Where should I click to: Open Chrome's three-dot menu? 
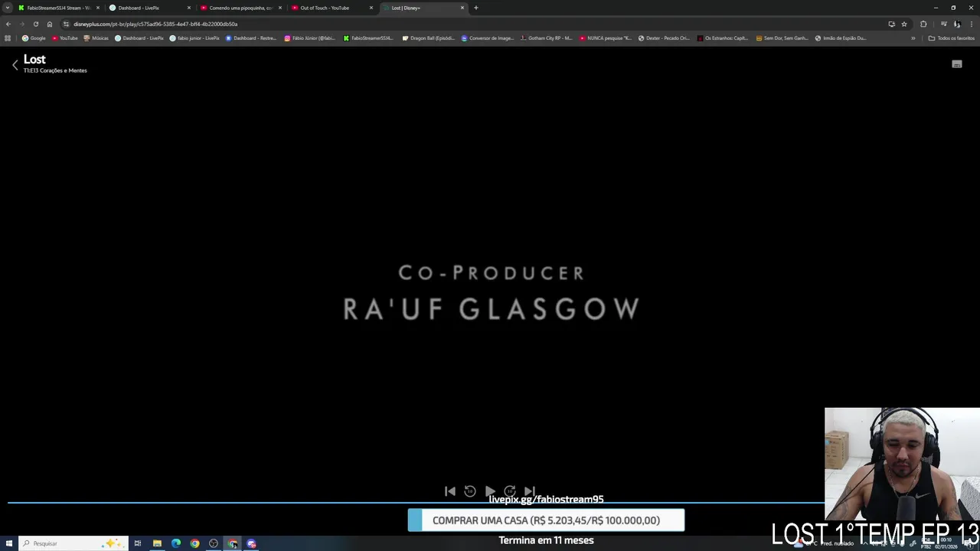(x=971, y=24)
